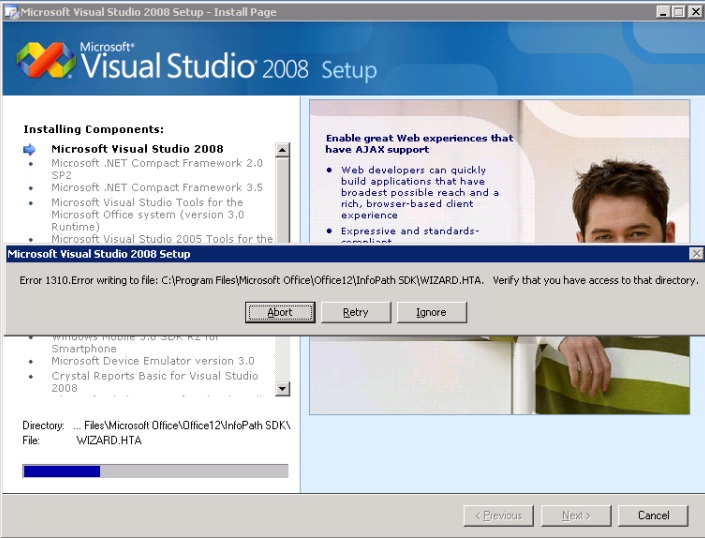Click the Visual Studio logo in banner
Viewport: 705px width, 538px height.
(x=46, y=60)
